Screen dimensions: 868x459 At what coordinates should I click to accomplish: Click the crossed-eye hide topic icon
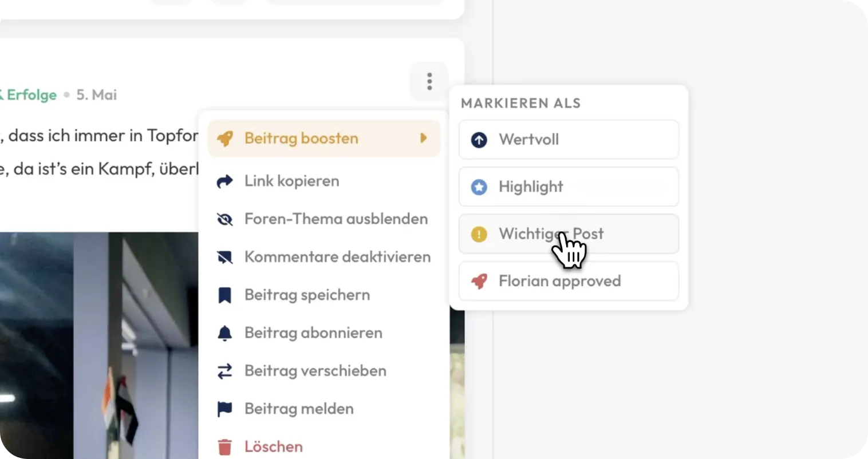[x=225, y=219]
